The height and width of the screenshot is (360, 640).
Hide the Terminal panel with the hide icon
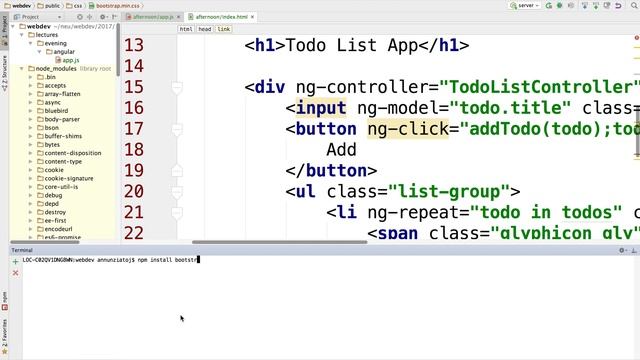633,250
